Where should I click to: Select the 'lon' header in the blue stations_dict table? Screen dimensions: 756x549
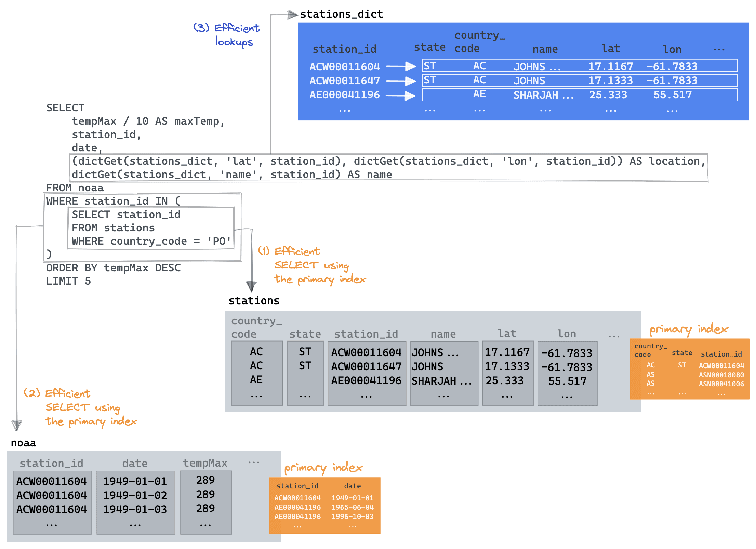(672, 50)
